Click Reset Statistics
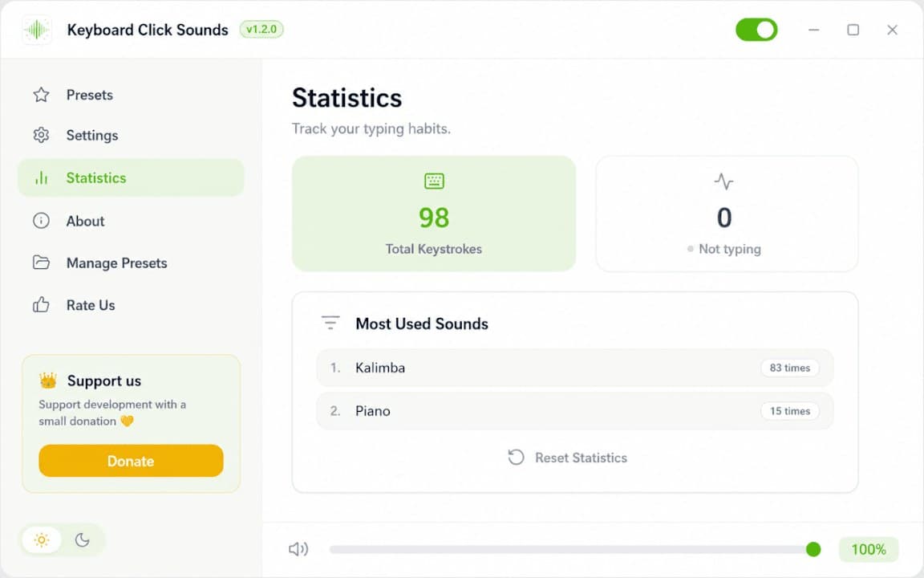This screenshot has height=578, width=924. (568, 458)
